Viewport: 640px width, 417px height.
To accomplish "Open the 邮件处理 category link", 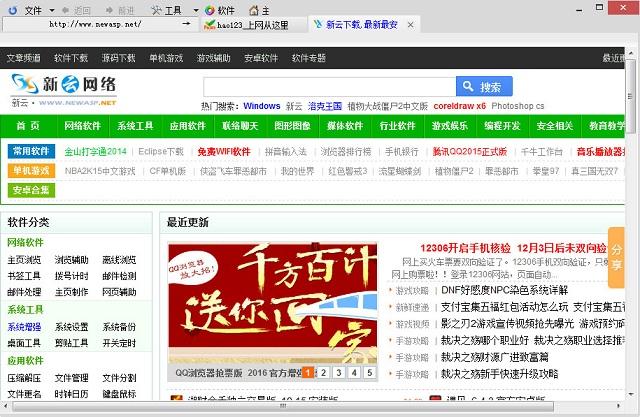I will (x=24, y=292).
